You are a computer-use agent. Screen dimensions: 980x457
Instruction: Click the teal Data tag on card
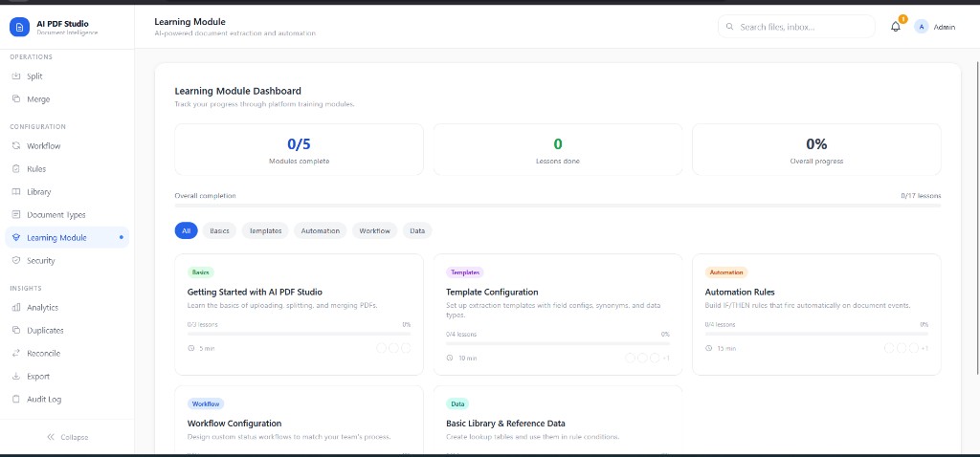tap(457, 403)
